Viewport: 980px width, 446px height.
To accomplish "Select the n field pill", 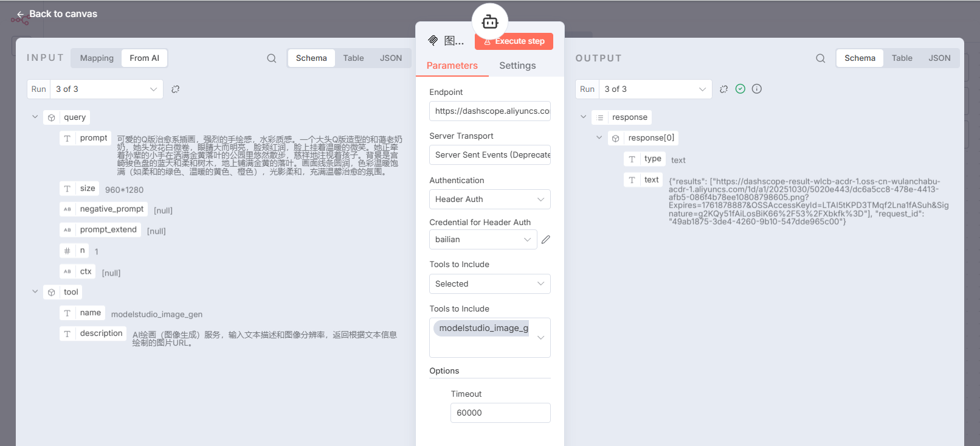I will coord(74,251).
